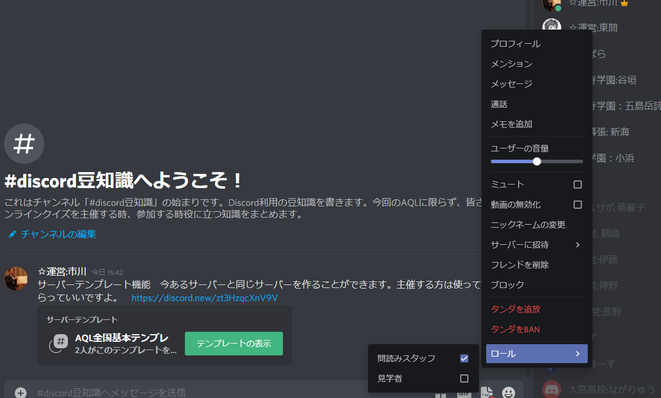
Task: Click the AQL全国基本テンプレ template title
Action: (x=122, y=338)
